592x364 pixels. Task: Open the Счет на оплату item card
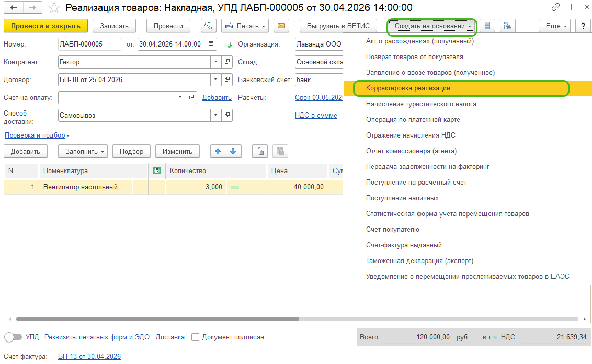coord(192,97)
